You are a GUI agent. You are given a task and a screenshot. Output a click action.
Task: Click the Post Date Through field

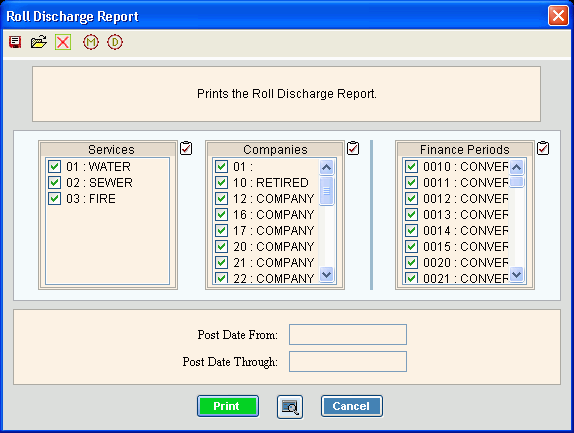point(348,362)
